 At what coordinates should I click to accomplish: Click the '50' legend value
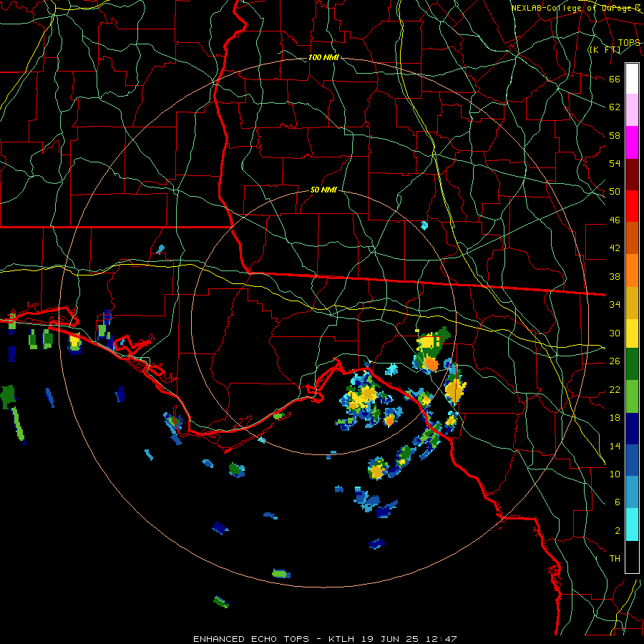[615, 192]
